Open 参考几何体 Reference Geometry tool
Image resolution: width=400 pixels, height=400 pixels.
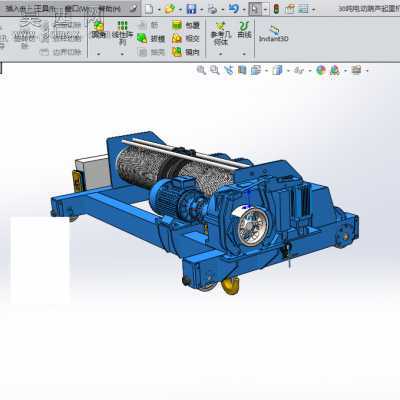220,33
